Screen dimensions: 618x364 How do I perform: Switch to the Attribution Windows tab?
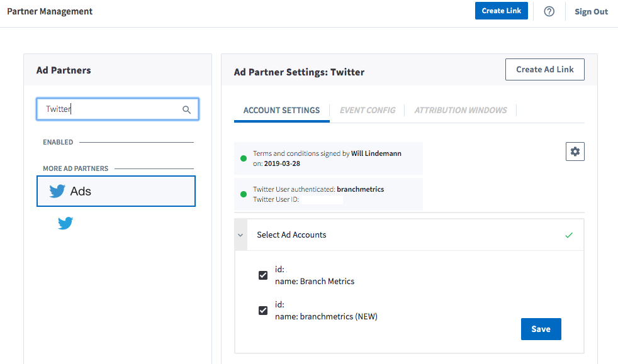(x=460, y=110)
